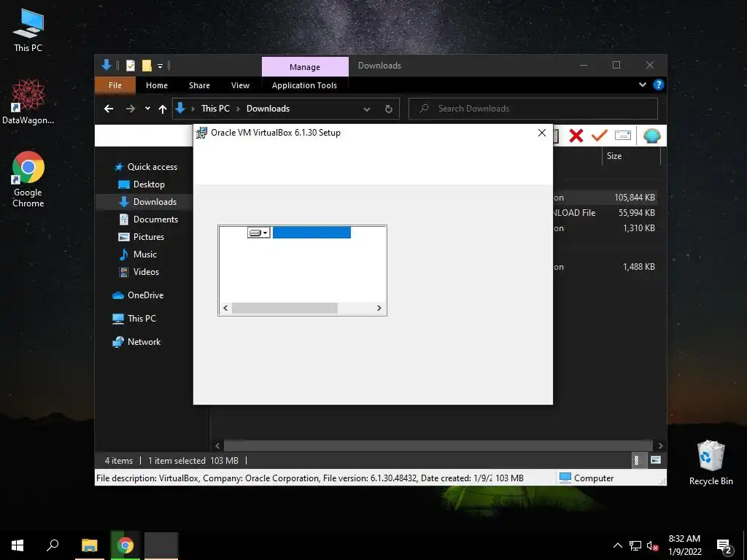The width and height of the screenshot is (747, 560).
Task: Expand the ribbon with the chevron
Action: point(643,85)
